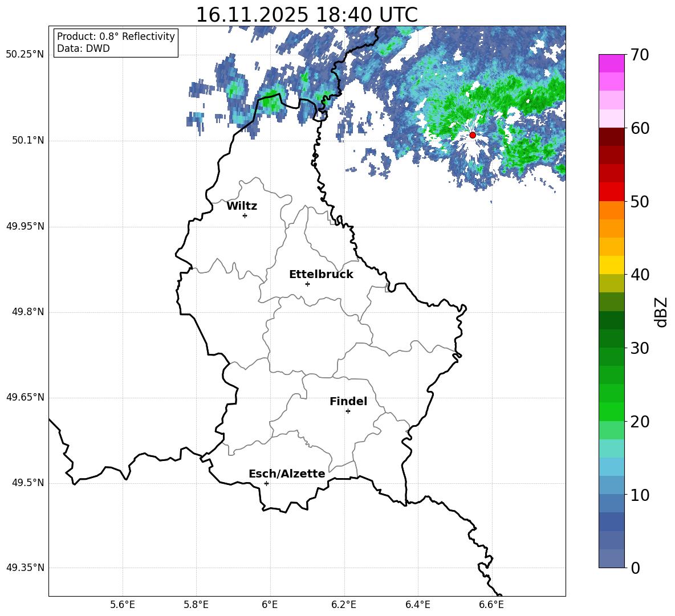Pick the olive swatch just below 40
Screen dimensions: 675x616
[611, 283]
